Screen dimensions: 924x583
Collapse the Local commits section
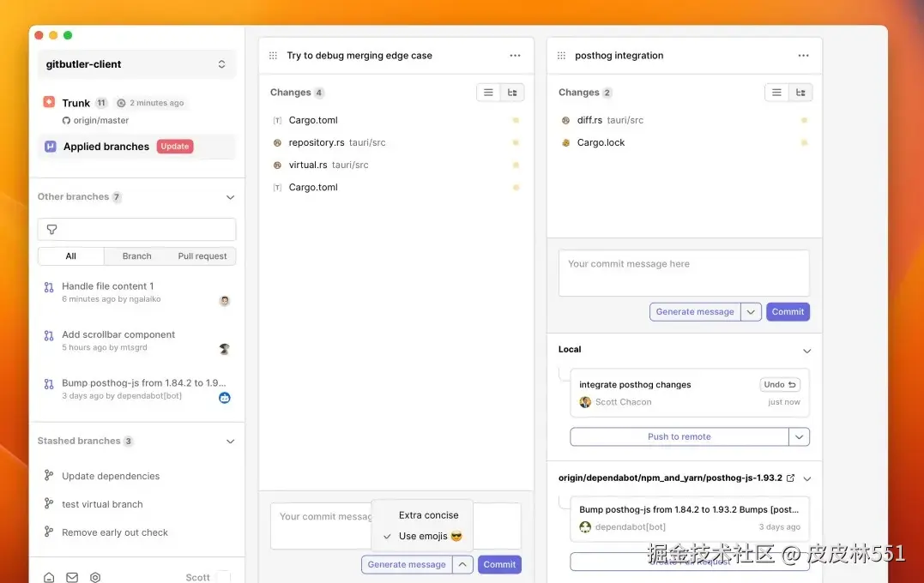806,351
